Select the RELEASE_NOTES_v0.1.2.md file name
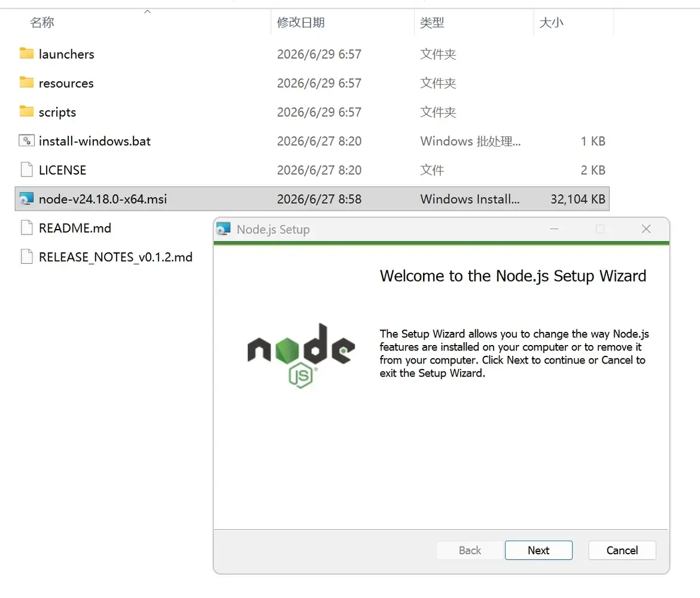Viewport: 700px width, 598px height. tap(115, 257)
